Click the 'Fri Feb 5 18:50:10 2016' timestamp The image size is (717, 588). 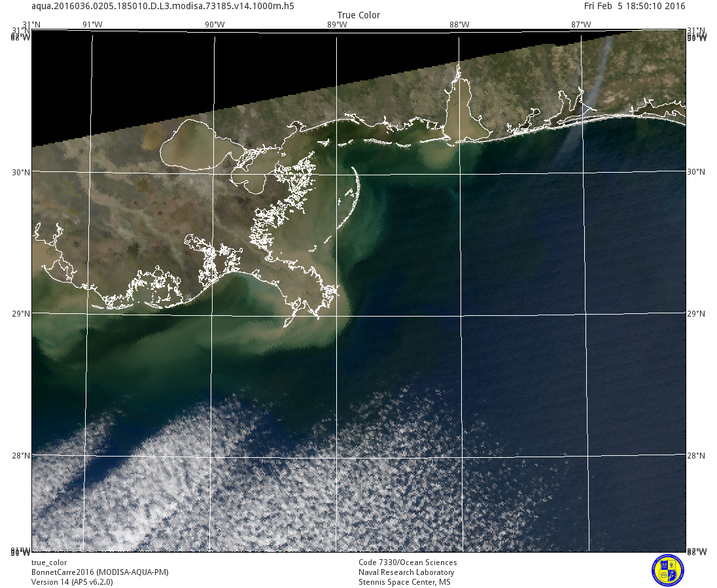635,6
